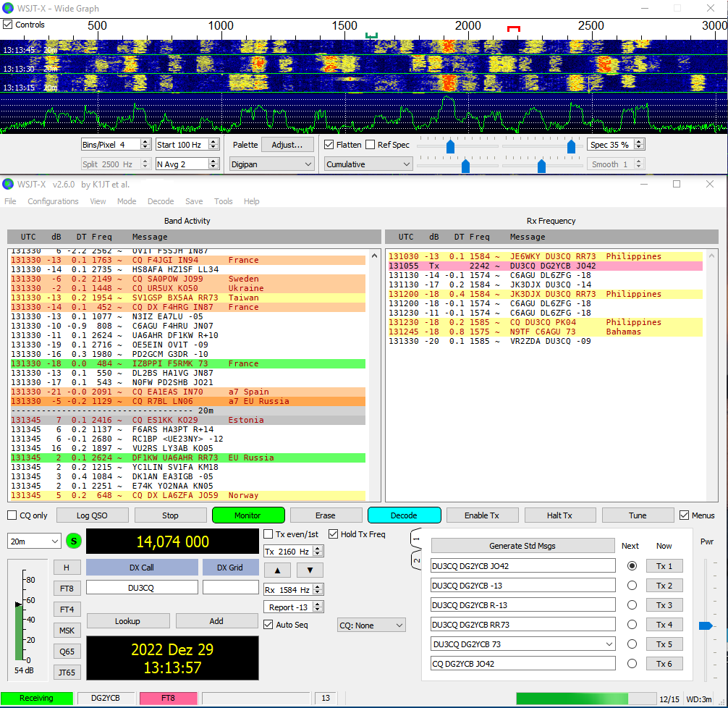Switch to FT4 mode
This screenshot has height=708, width=728.
(67, 609)
